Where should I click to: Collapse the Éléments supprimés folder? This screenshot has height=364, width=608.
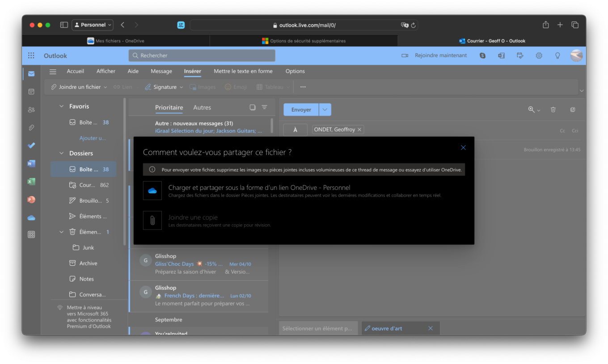[62, 232]
